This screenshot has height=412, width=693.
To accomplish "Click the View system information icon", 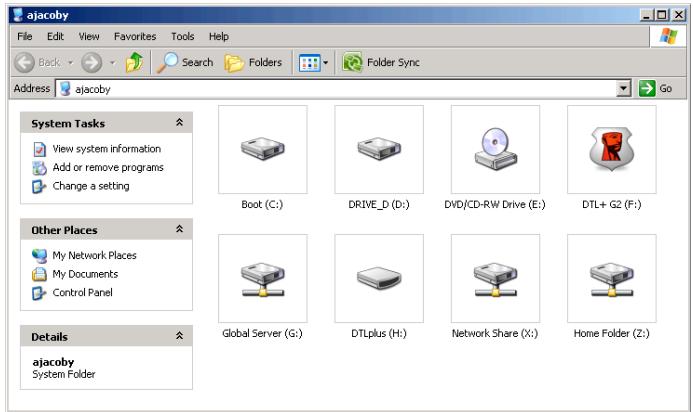I will tap(39, 149).
